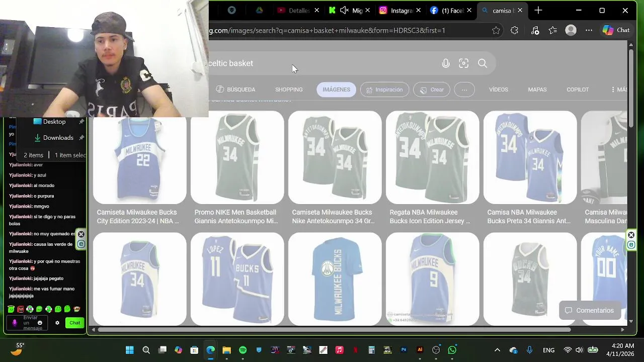Open the browser Extensions puzzle icon
Viewport: 644px width, 362px height.
(514, 30)
